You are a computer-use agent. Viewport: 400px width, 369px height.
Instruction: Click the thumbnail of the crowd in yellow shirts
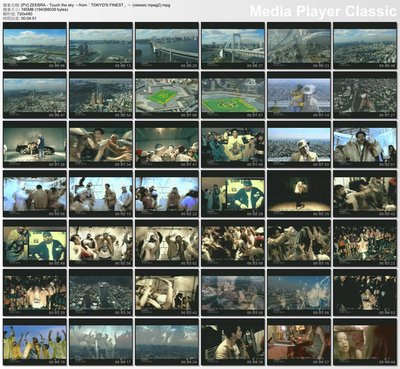tap(35, 342)
